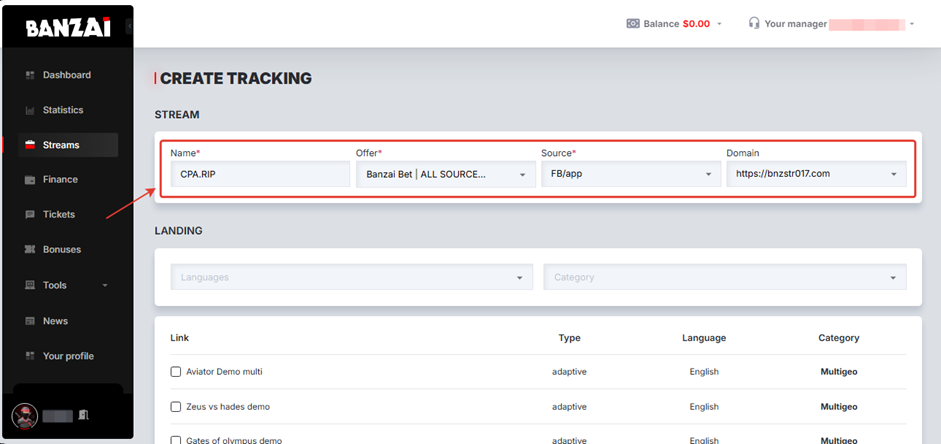Click the logout door icon
Image resolution: width=941 pixels, height=444 pixels.
click(83, 415)
